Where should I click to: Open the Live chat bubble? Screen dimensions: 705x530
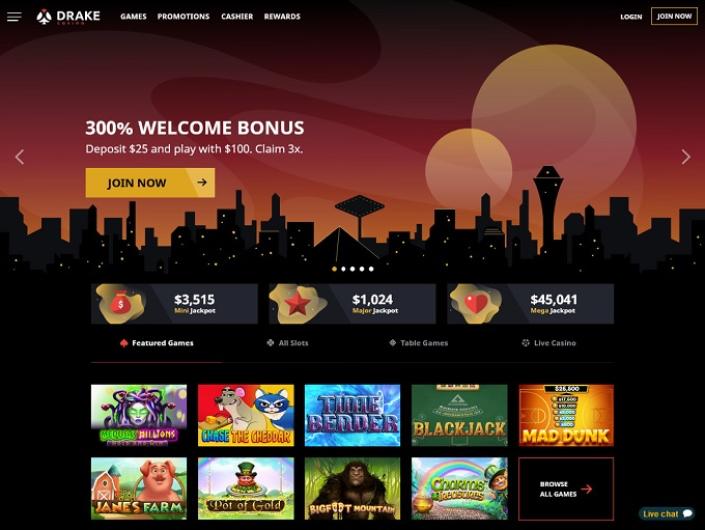(667, 514)
